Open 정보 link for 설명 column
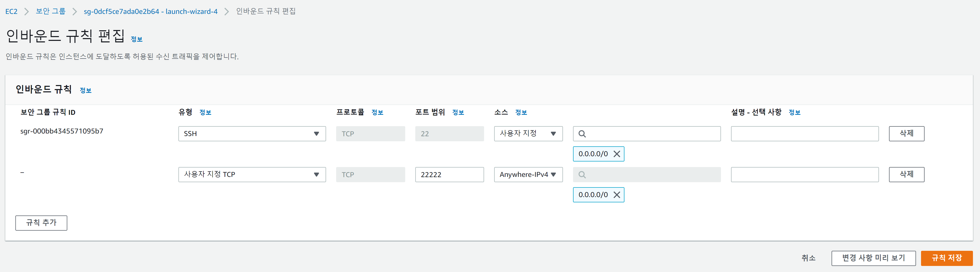The height and width of the screenshot is (272, 980). pyautogui.click(x=795, y=112)
